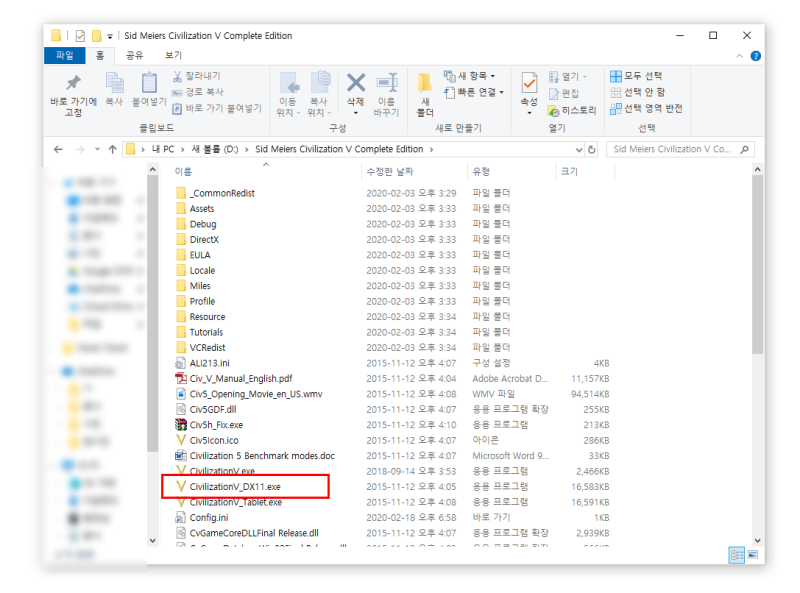This screenshot has height=593, width=800.
Task: Open the New item (새 항목) dropdown
Action: coord(470,76)
